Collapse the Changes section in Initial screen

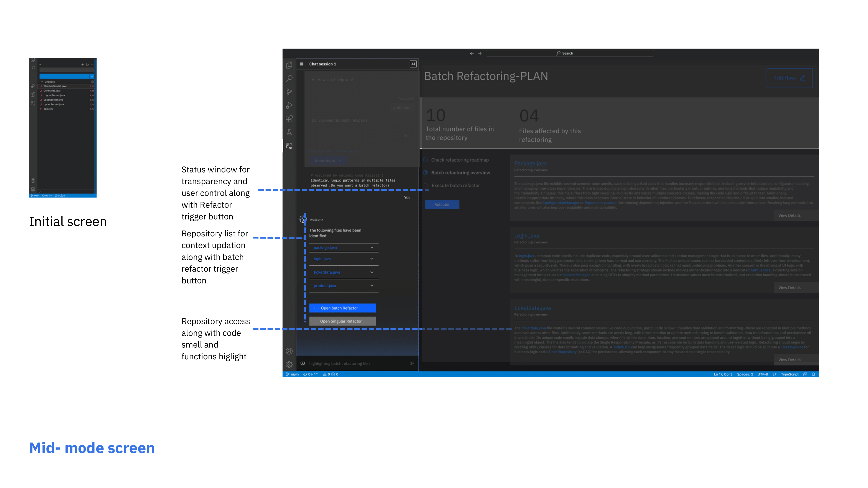tap(42, 82)
